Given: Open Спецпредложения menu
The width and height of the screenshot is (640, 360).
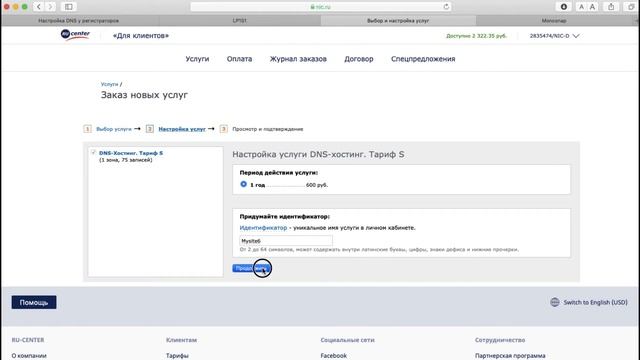Looking at the screenshot, I should click(x=423, y=59).
